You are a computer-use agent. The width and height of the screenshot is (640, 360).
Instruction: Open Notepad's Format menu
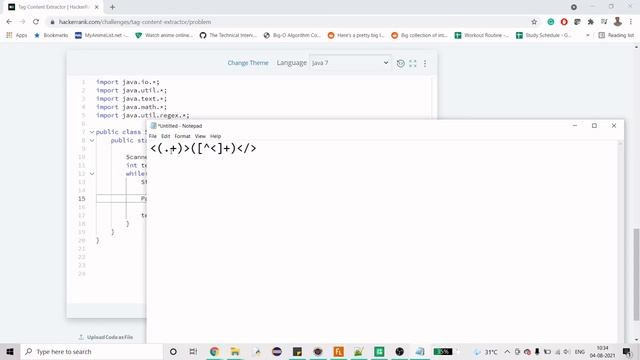click(x=182, y=136)
